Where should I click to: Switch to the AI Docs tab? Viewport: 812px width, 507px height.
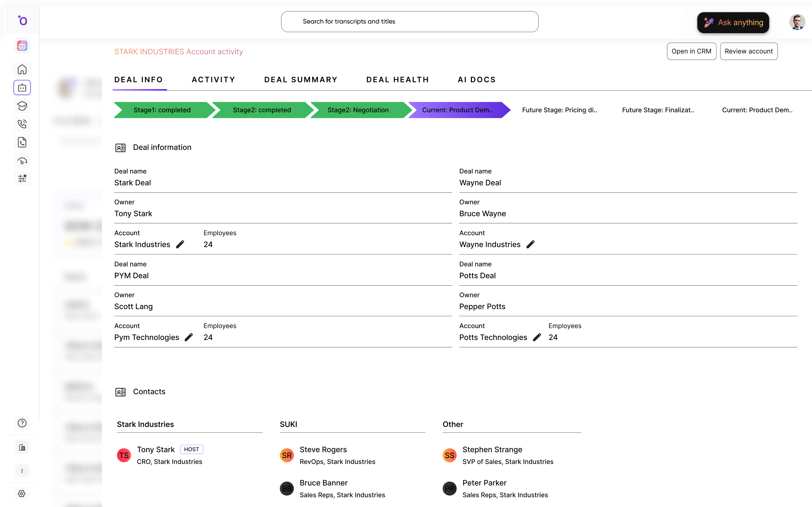click(476, 79)
